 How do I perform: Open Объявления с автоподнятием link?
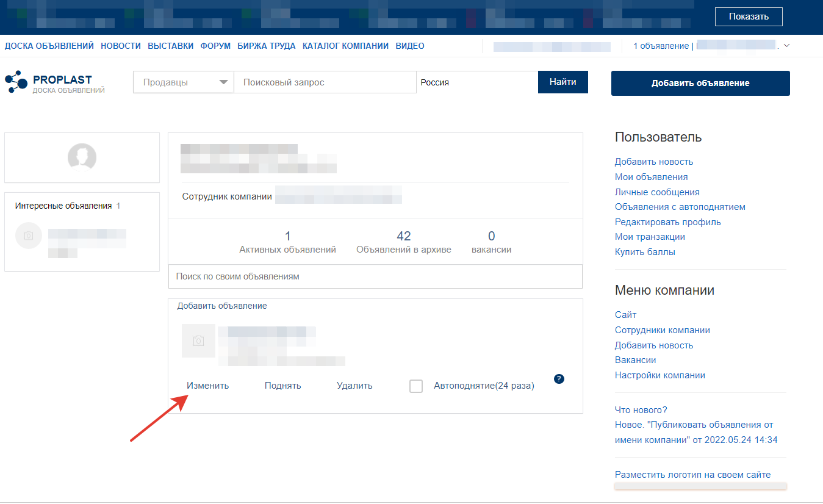pos(680,207)
